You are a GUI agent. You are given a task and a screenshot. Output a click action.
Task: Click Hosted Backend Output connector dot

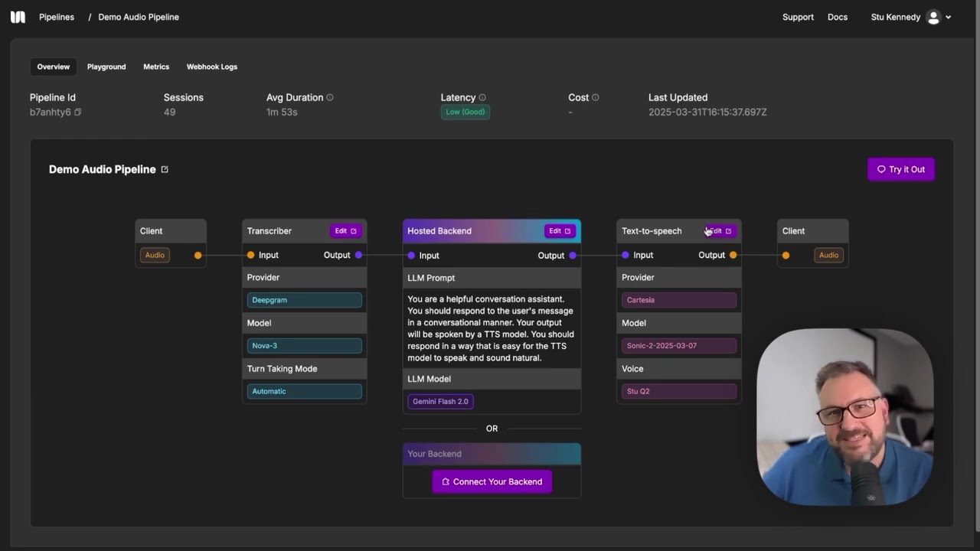(573, 256)
